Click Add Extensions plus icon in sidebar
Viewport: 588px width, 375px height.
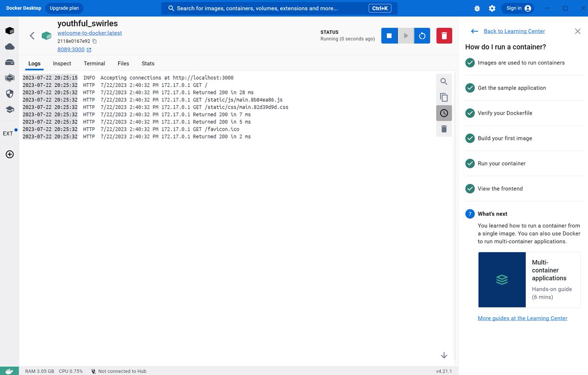click(9, 154)
